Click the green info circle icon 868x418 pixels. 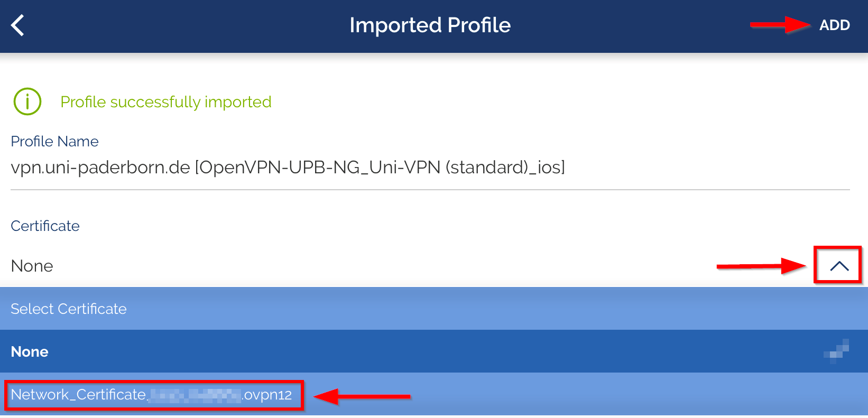[x=27, y=101]
